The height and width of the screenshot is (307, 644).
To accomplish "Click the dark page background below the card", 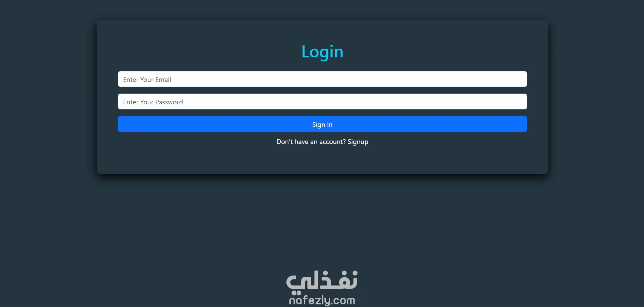I will [322, 221].
